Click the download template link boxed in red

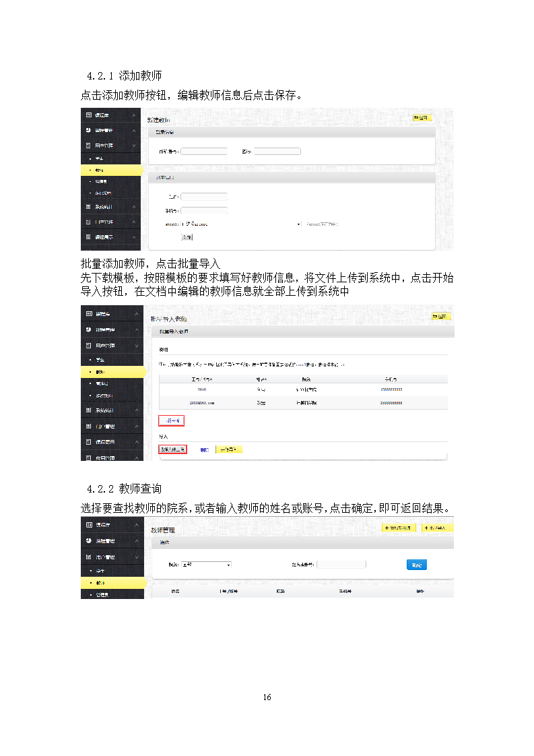pos(171,420)
